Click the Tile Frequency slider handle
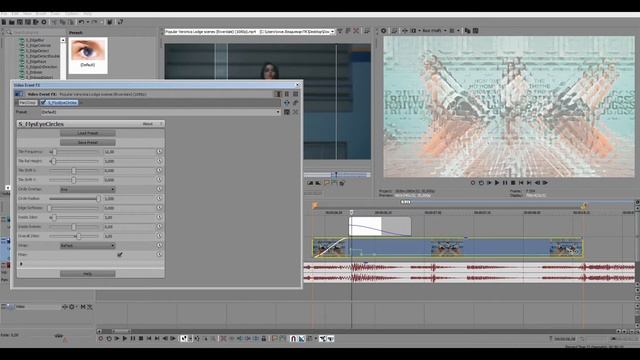 click(x=54, y=152)
